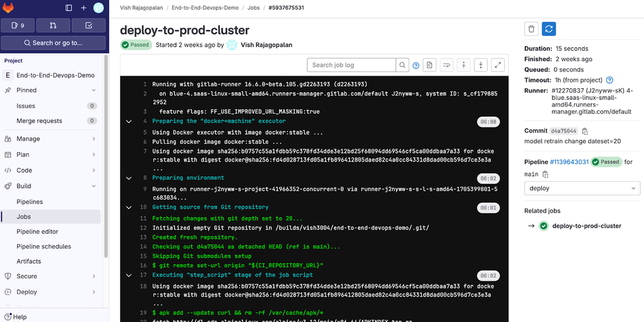This screenshot has height=322, width=644.
Task: Erase the job log trash button
Action: pos(531,29)
